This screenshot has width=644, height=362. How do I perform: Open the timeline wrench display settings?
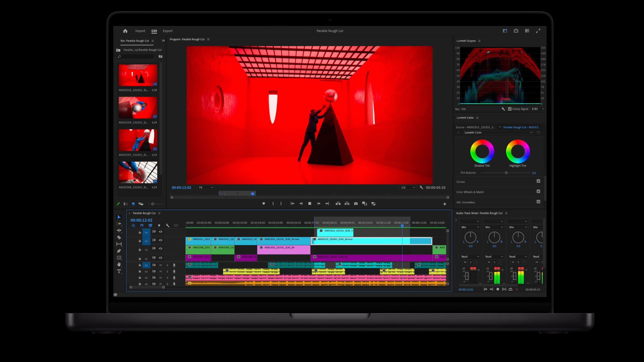167,226
